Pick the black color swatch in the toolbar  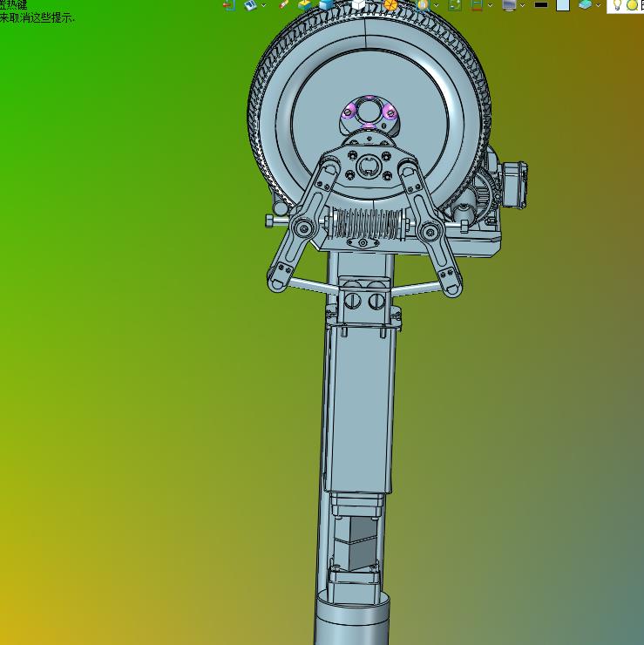click(x=541, y=5)
